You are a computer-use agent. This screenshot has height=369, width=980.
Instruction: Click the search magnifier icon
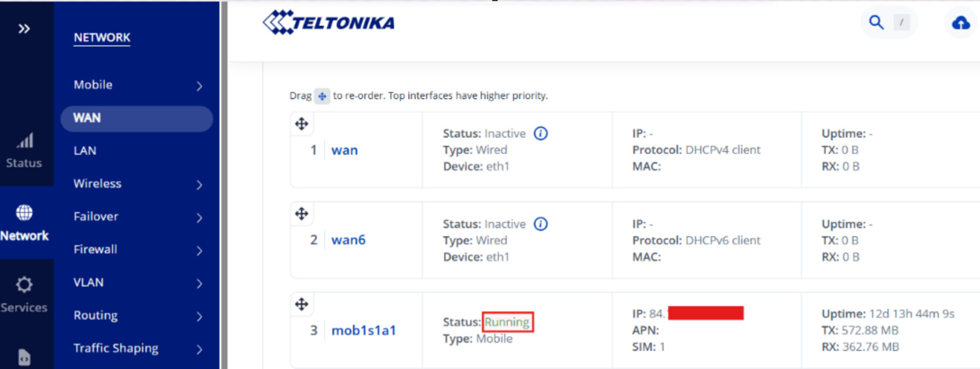click(x=876, y=23)
